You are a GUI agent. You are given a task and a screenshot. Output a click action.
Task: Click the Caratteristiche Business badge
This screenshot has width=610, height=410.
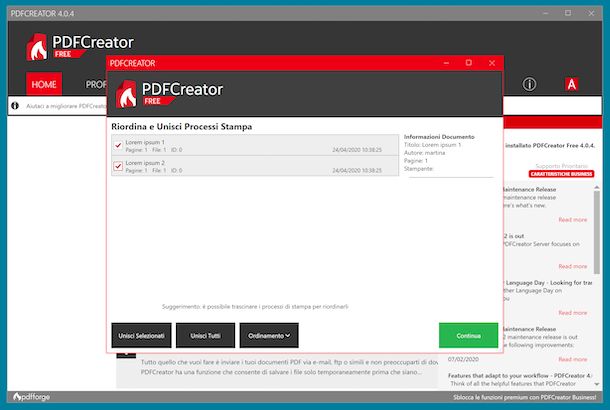click(561, 174)
